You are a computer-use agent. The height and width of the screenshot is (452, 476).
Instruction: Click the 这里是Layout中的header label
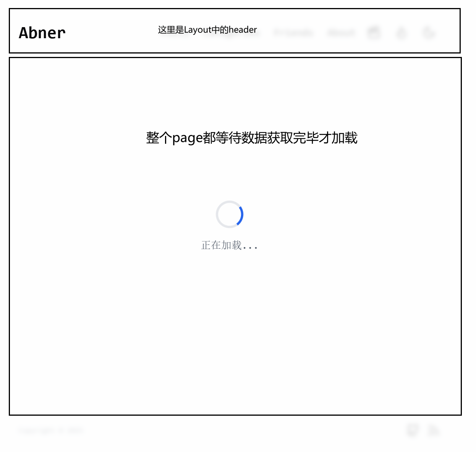pyautogui.click(x=207, y=30)
